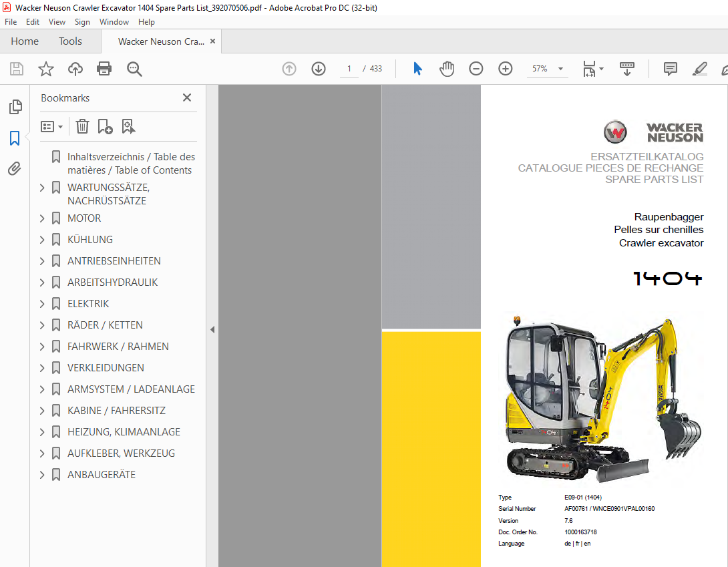Activate the Hand pan tool
The image size is (728, 567).
coord(447,69)
